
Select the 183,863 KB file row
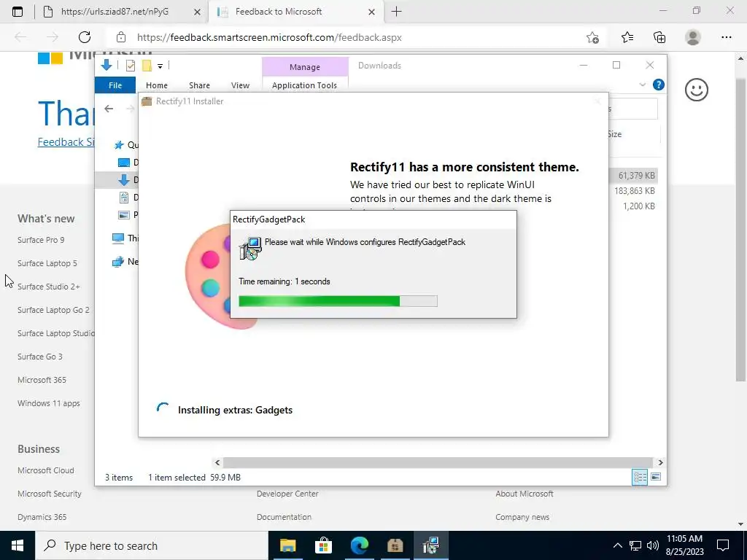click(x=634, y=191)
